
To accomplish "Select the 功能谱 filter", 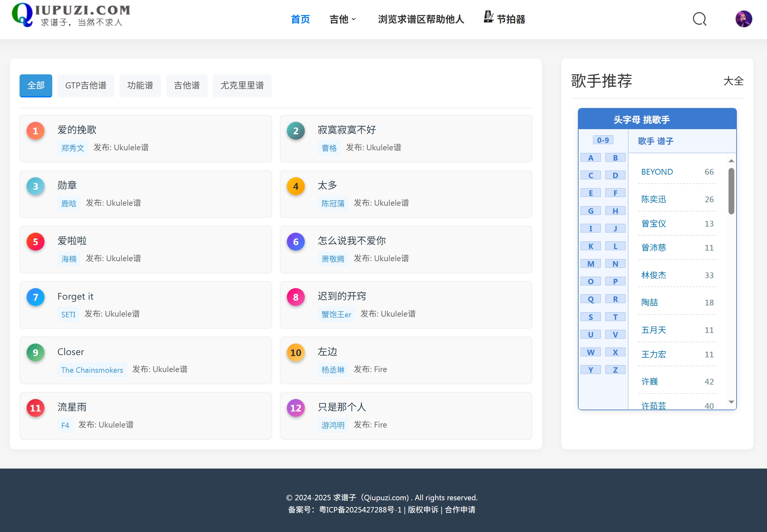I will 140,85.
